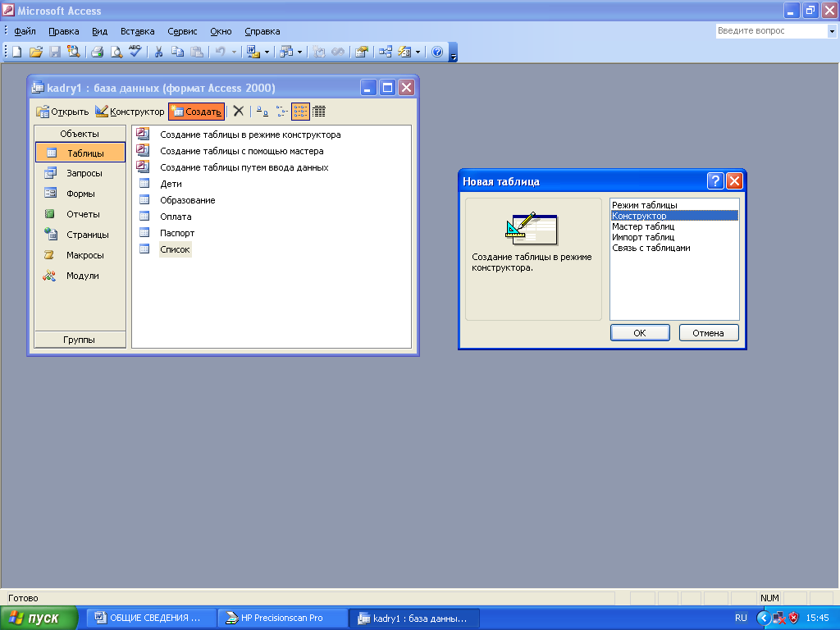Image resolution: width=840 pixels, height=630 pixels.
Task: Click the blue Help question icon
Action: click(x=437, y=52)
